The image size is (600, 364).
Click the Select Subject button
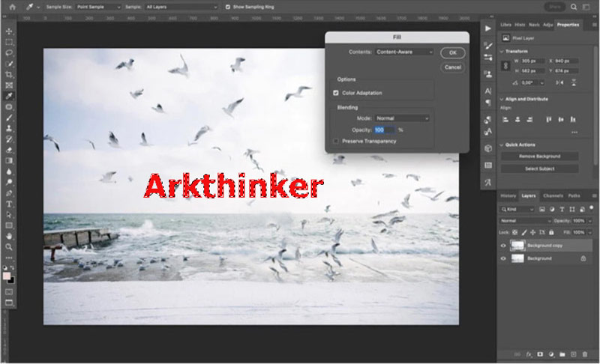[x=539, y=169]
